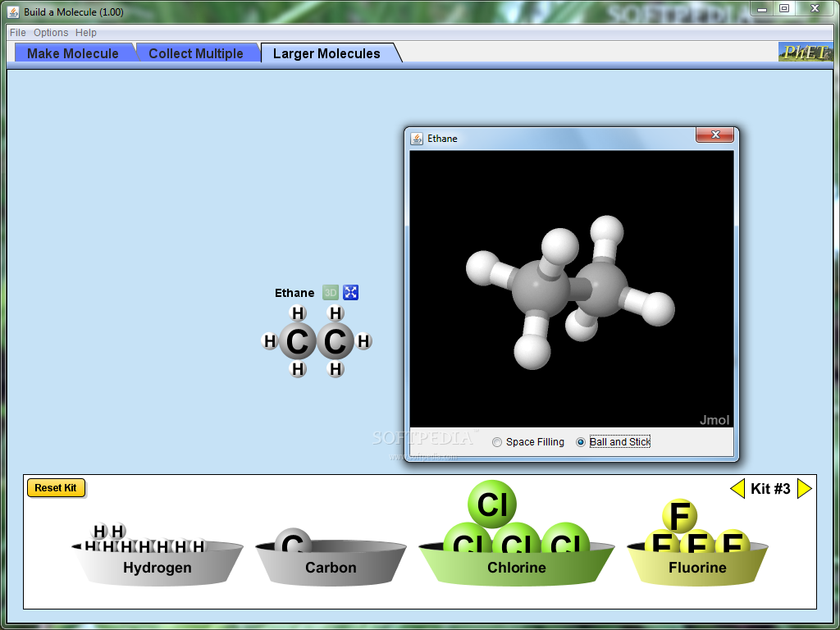
Task: Click the Kit #3 label
Action: coord(770,489)
